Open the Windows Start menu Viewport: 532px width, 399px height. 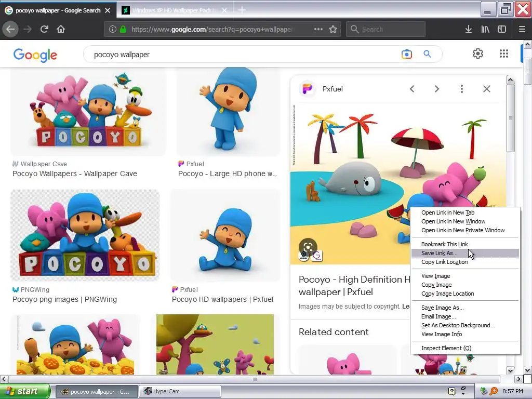pos(25,391)
